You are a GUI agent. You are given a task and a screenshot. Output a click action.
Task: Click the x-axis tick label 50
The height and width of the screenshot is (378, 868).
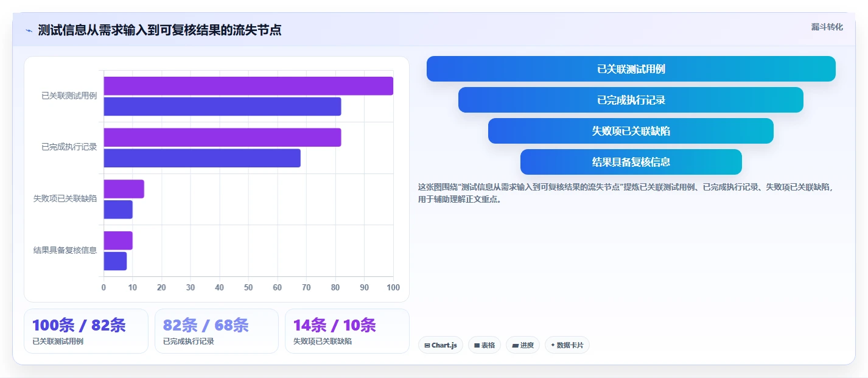click(248, 287)
